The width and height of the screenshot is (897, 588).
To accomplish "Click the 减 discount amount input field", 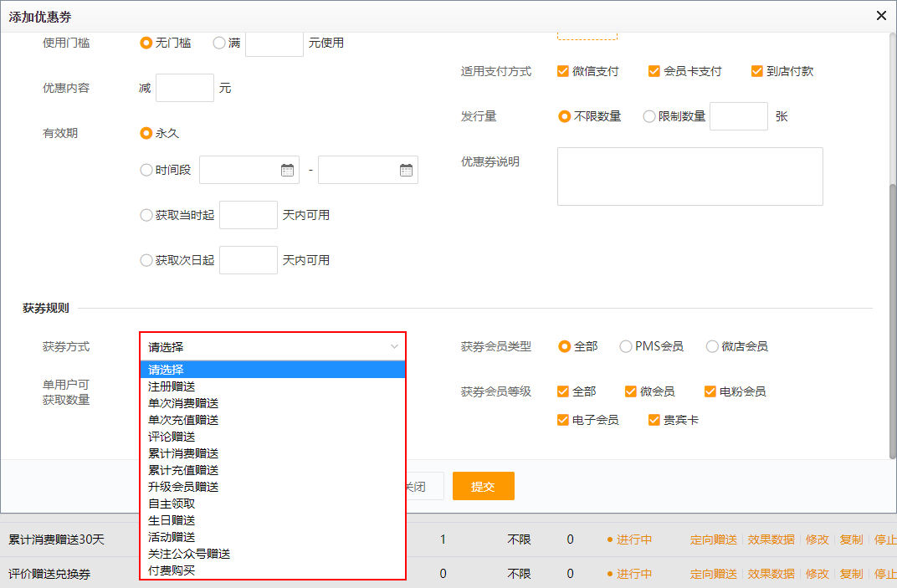I will 184,88.
